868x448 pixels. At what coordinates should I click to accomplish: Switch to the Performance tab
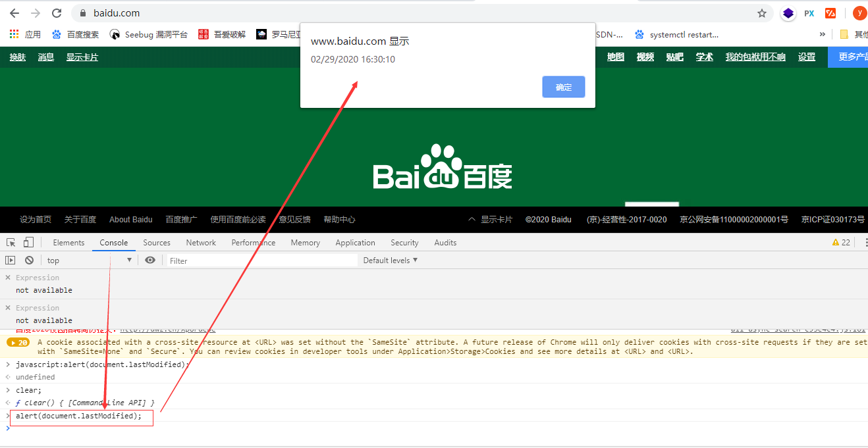pyautogui.click(x=254, y=243)
